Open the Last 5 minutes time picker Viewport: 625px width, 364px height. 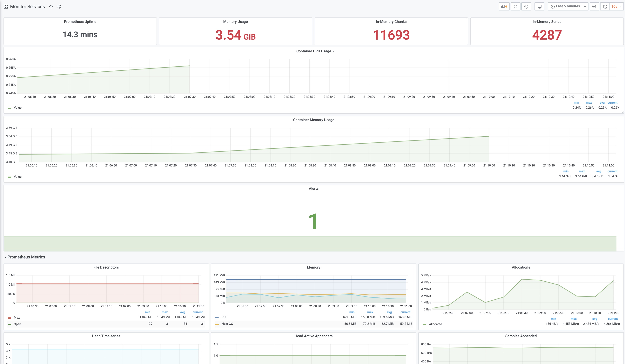pyautogui.click(x=568, y=6)
